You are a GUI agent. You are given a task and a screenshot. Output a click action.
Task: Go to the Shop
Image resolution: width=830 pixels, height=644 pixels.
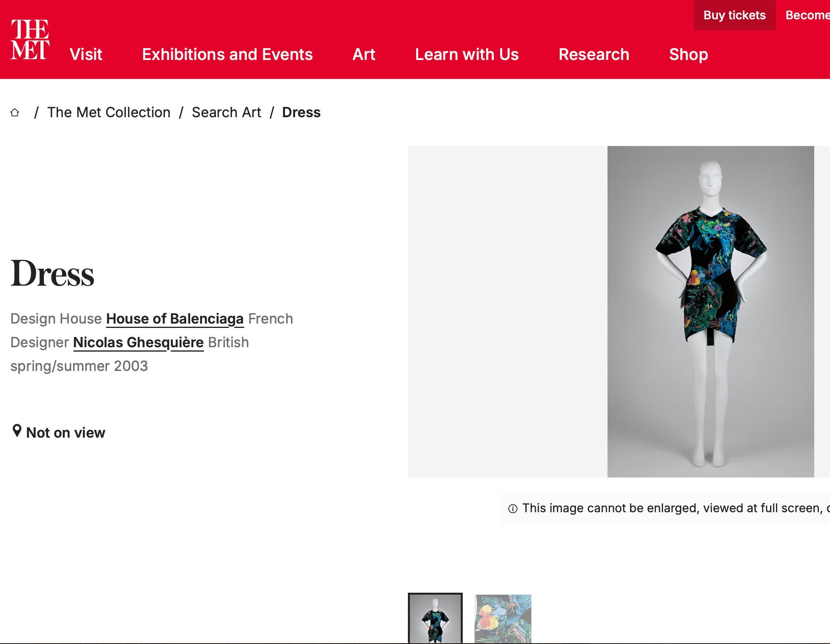(x=688, y=54)
